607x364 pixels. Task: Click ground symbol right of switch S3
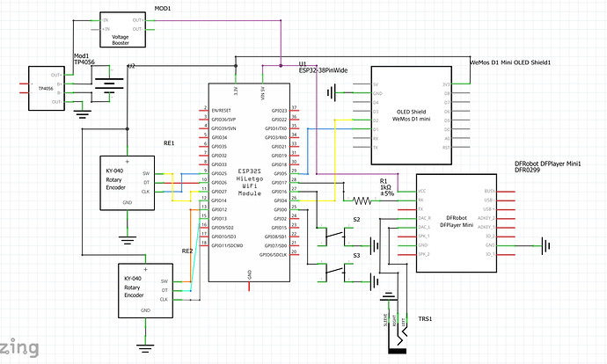pyautogui.click(x=375, y=281)
